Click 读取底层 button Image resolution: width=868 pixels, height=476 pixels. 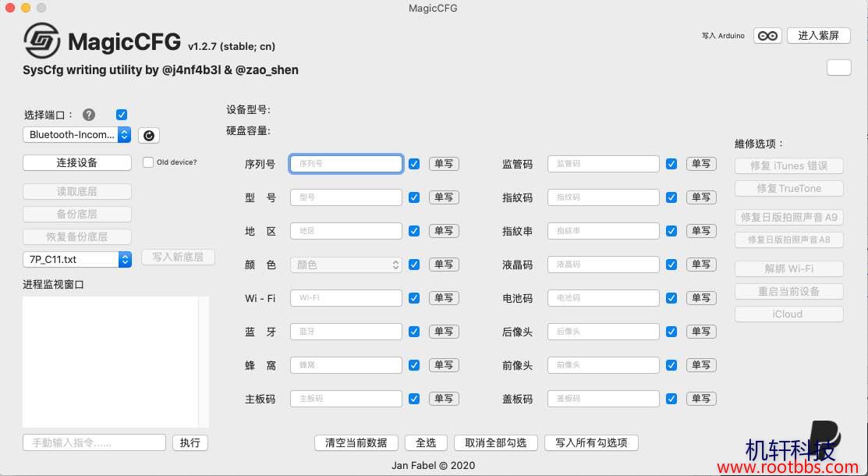pyautogui.click(x=77, y=192)
